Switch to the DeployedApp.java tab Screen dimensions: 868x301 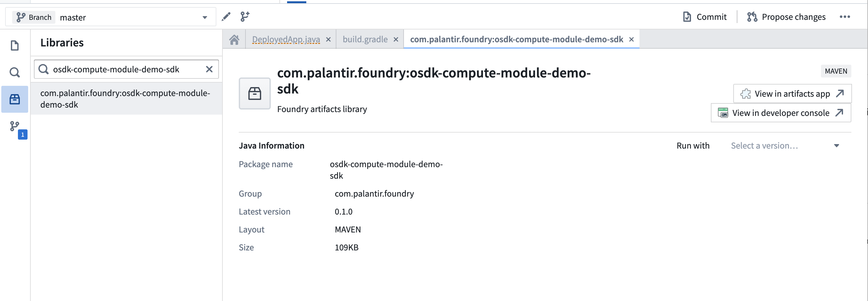pos(285,39)
